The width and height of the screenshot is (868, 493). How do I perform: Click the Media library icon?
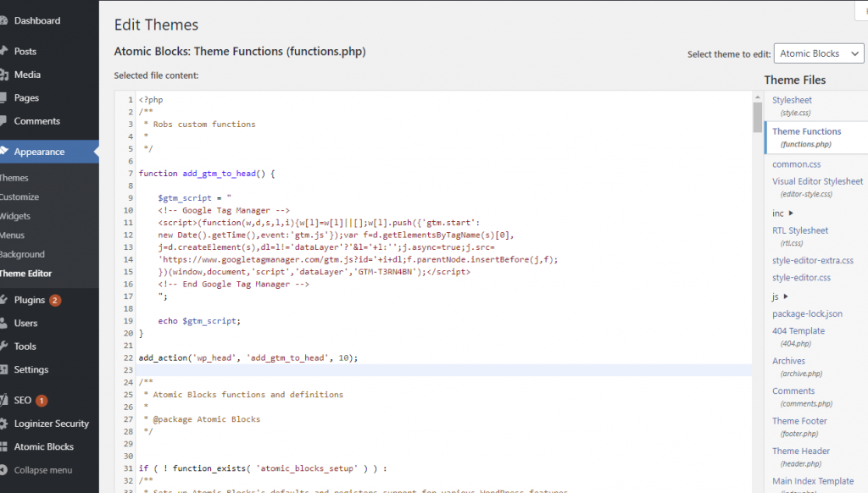pyautogui.click(x=3, y=75)
